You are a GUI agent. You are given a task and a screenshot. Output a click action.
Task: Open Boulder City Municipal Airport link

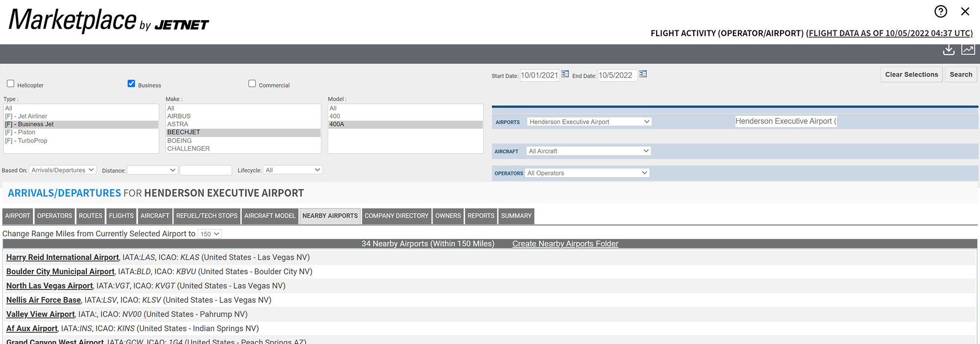coord(60,272)
